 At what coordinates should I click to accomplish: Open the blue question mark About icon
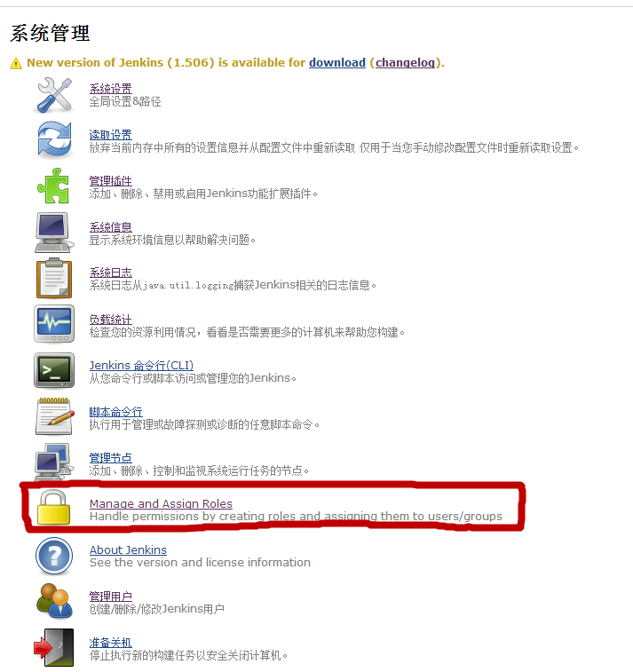point(54,557)
